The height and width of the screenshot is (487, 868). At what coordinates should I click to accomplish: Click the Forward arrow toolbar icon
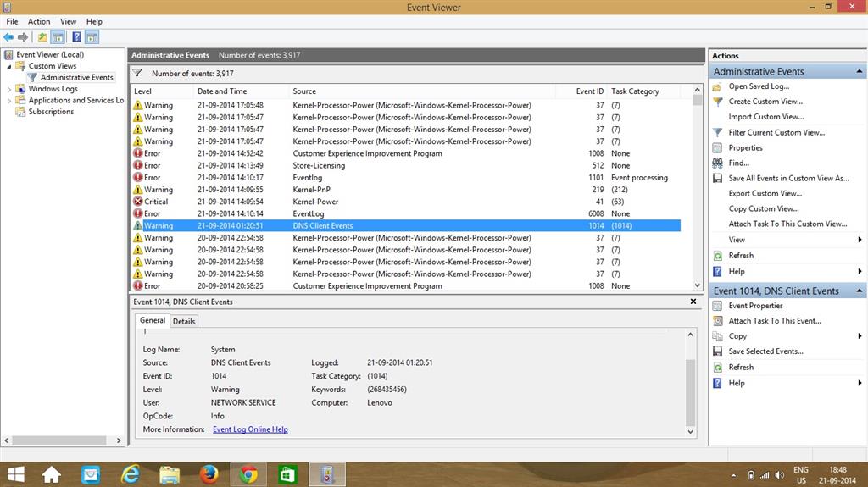point(23,37)
